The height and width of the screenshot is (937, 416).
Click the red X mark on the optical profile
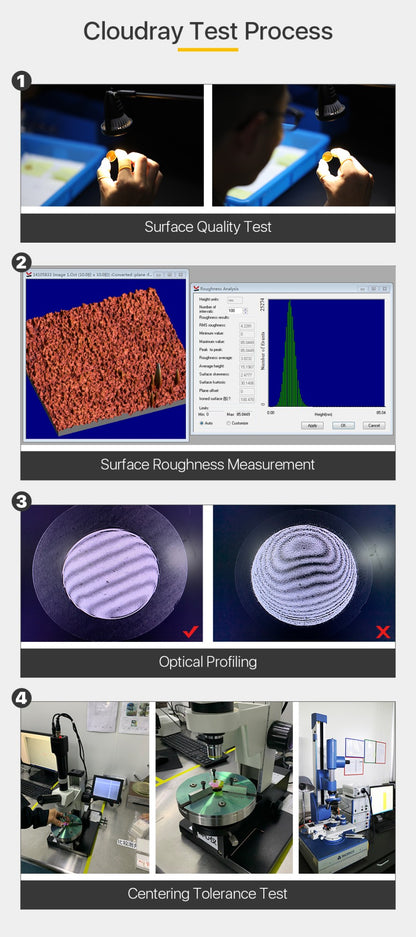(383, 632)
